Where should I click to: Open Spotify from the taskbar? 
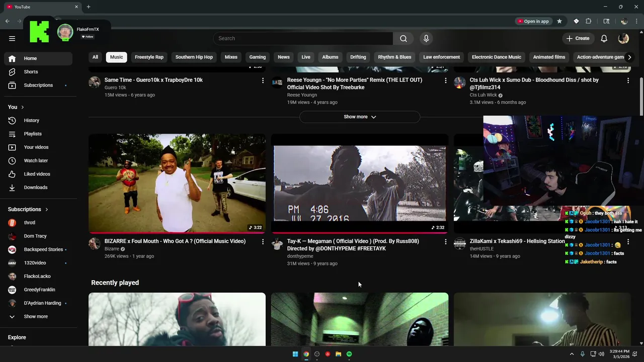(349, 354)
